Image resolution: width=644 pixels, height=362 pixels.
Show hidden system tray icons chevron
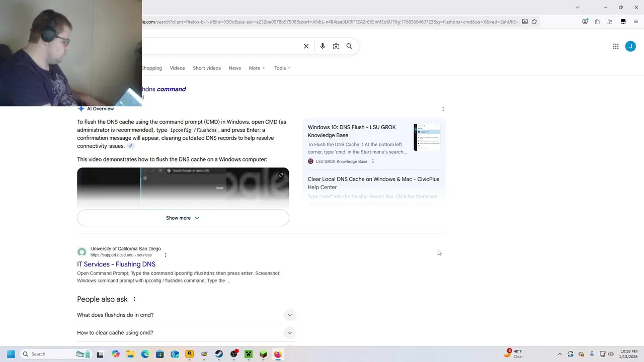559,354
